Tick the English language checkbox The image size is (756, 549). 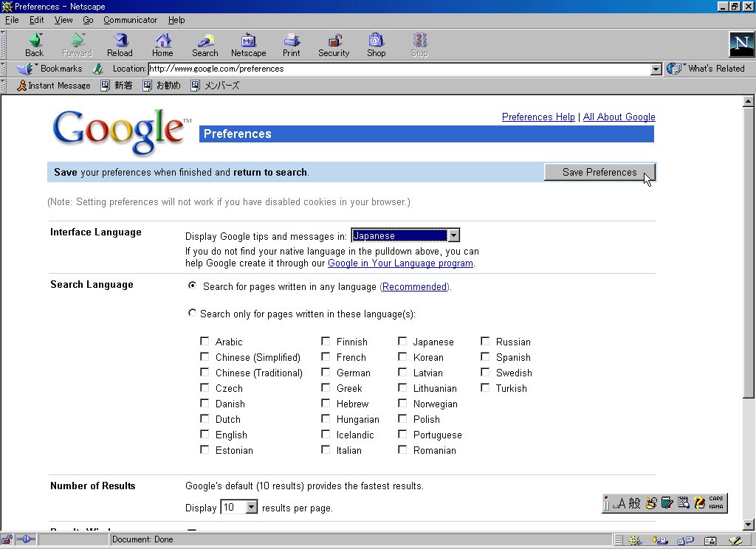coord(205,435)
